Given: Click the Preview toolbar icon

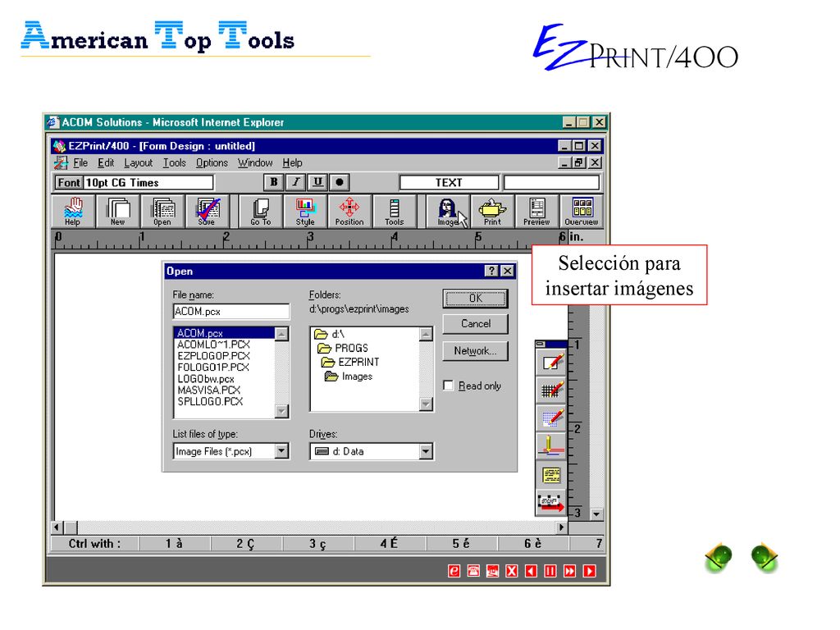Looking at the screenshot, I should pyautogui.click(x=536, y=211).
